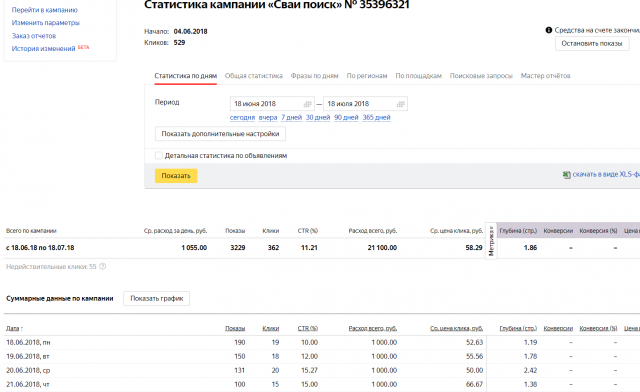Click the CTR value 15.27
640x392 pixels.
pos(309,370)
